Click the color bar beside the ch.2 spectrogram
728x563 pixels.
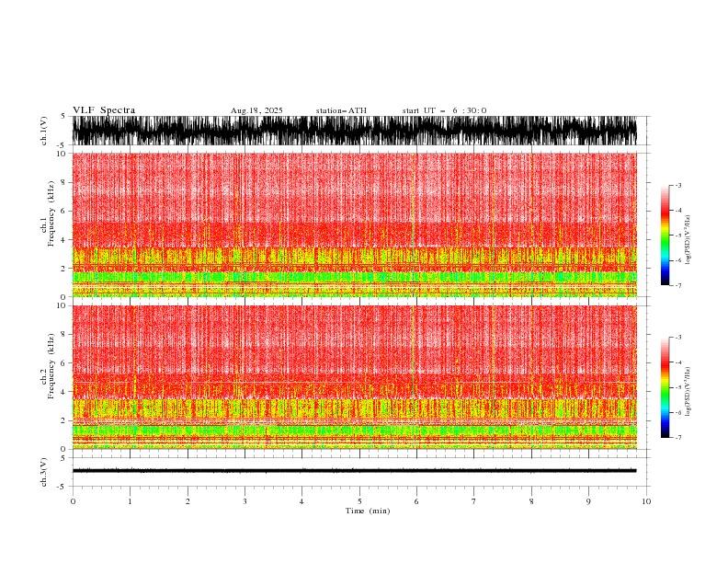665,387
